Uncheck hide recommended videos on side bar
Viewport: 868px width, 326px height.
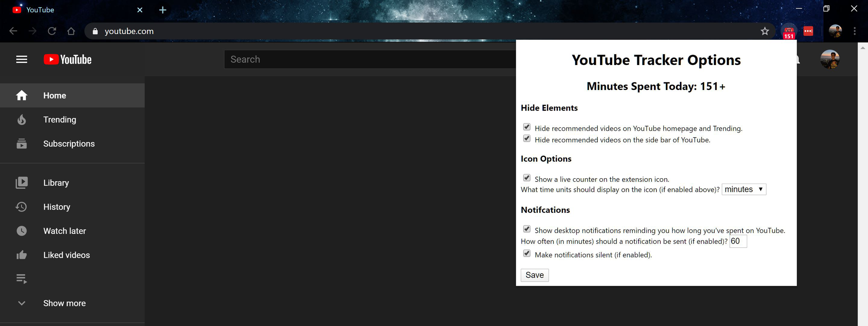click(527, 138)
